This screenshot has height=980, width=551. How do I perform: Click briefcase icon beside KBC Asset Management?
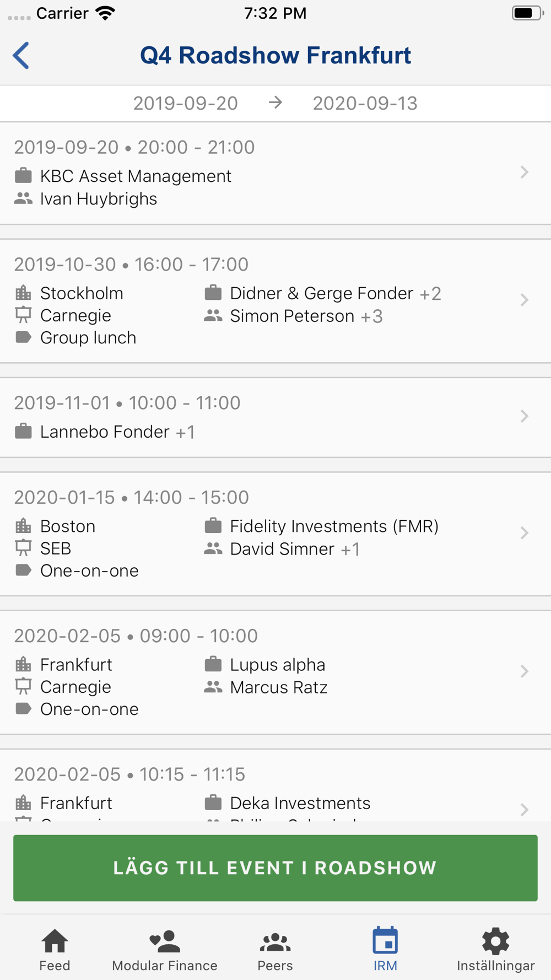point(23,176)
